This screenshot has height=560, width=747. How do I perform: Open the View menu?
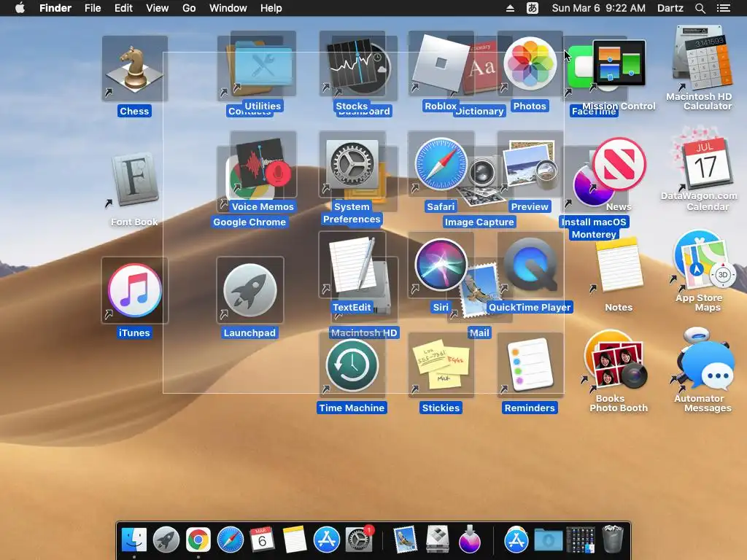pos(158,8)
